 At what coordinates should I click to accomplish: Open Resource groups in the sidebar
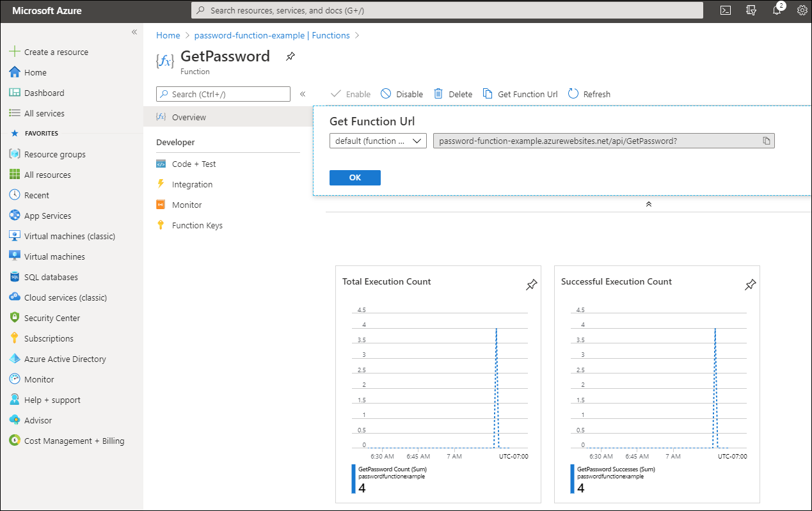(54, 154)
